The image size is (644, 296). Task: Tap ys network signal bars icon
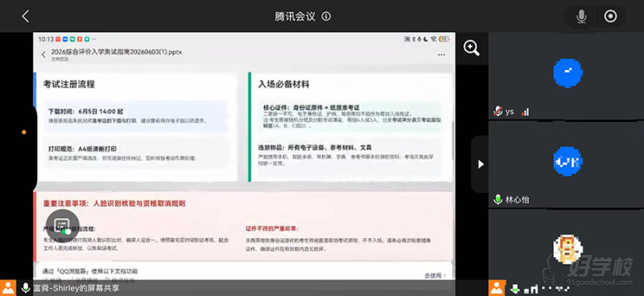click(525, 112)
